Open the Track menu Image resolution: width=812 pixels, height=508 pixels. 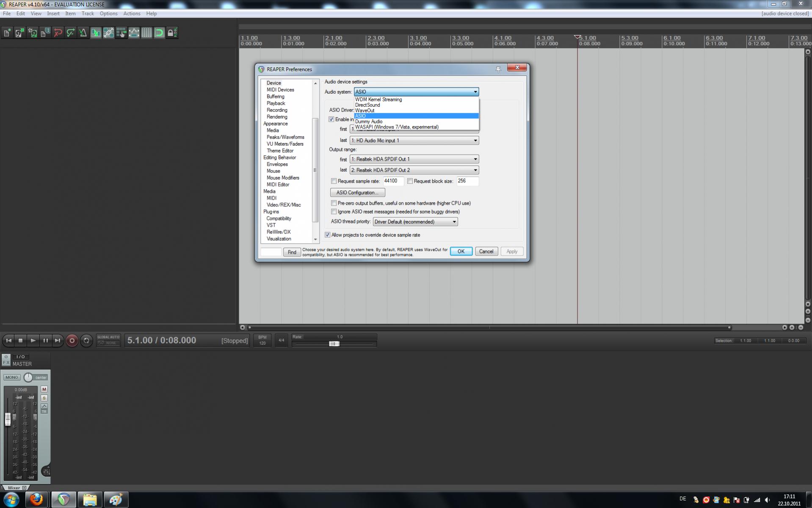pos(88,14)
